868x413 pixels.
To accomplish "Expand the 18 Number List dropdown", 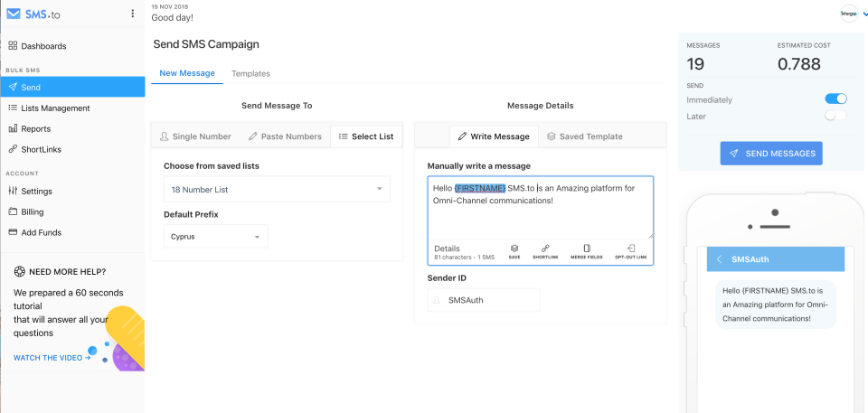I will click(277, 190).
